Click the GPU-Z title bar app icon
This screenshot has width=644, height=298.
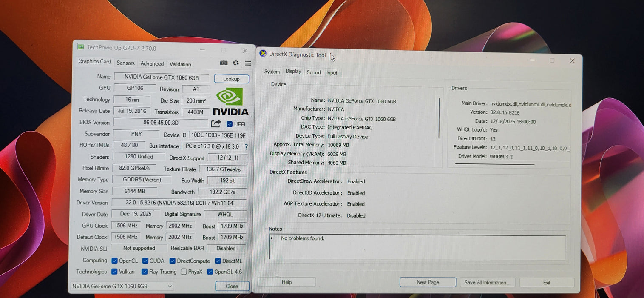click(x=80, y=47)
